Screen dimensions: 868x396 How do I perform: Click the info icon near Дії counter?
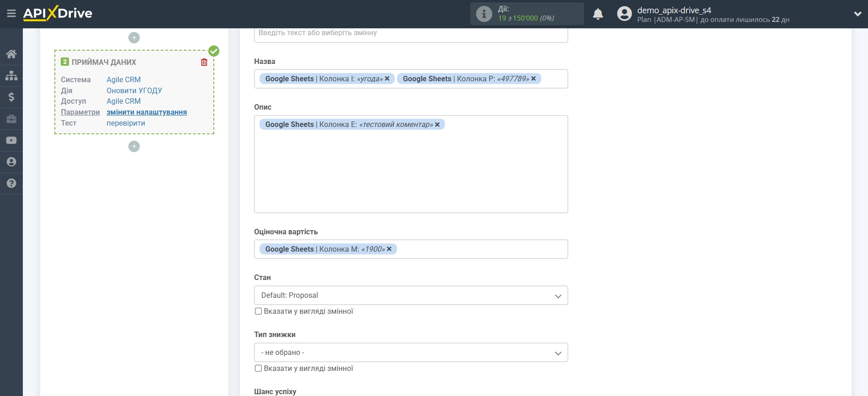click(484, 14)
